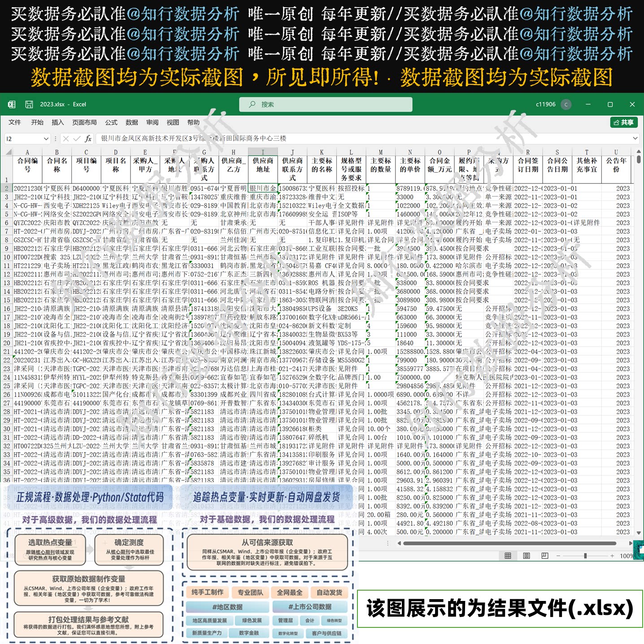Select the 合同编号 header cell
The height and width of the screenshot is (644, 644).
(27, 169)
